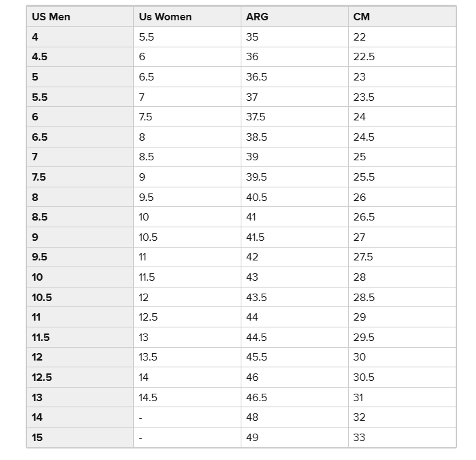This screenshot has width=476, height=460.
Task: Click the CM column header
Action: point(402,17)
